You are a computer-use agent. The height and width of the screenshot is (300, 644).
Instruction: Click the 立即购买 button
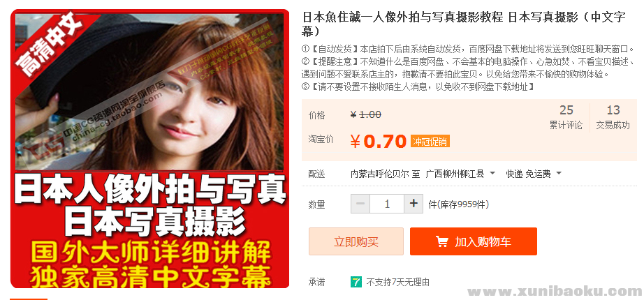point(356,241)
